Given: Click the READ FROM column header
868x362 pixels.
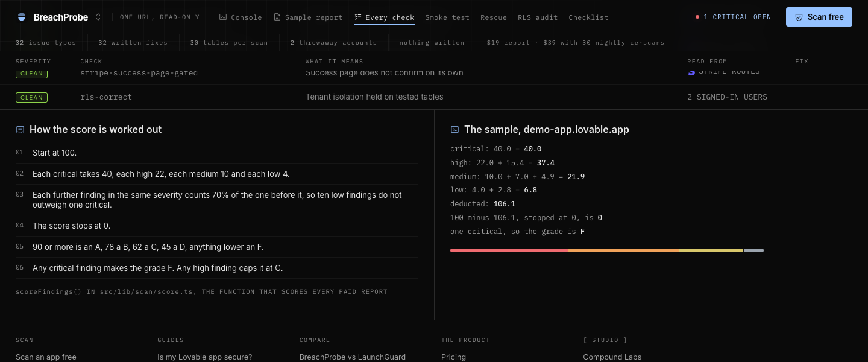Looking at the screenshot, I should point(707,62).
